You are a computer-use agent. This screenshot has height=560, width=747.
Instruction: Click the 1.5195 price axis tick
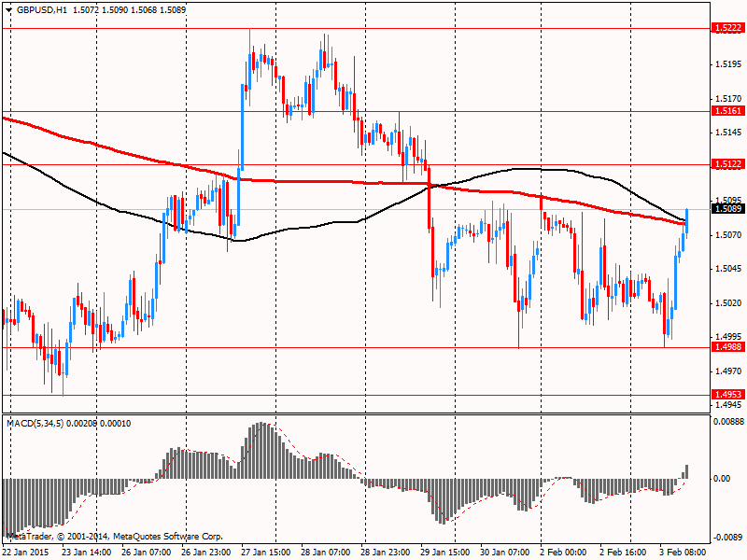pyautogui.click(x=729, y=64)
